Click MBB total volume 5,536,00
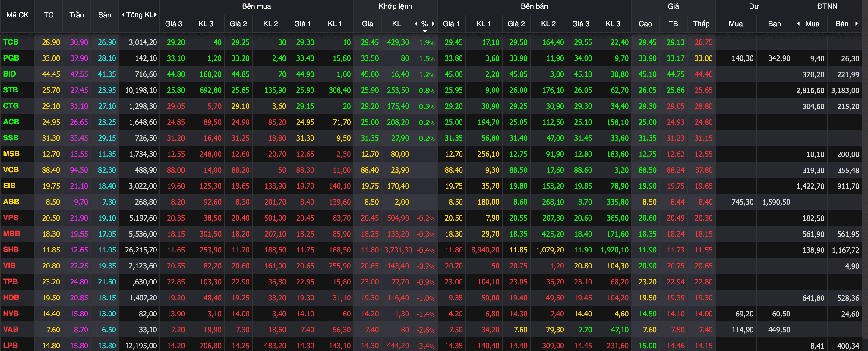The width and height of the screenshot is (868, 351). point(143,234)
